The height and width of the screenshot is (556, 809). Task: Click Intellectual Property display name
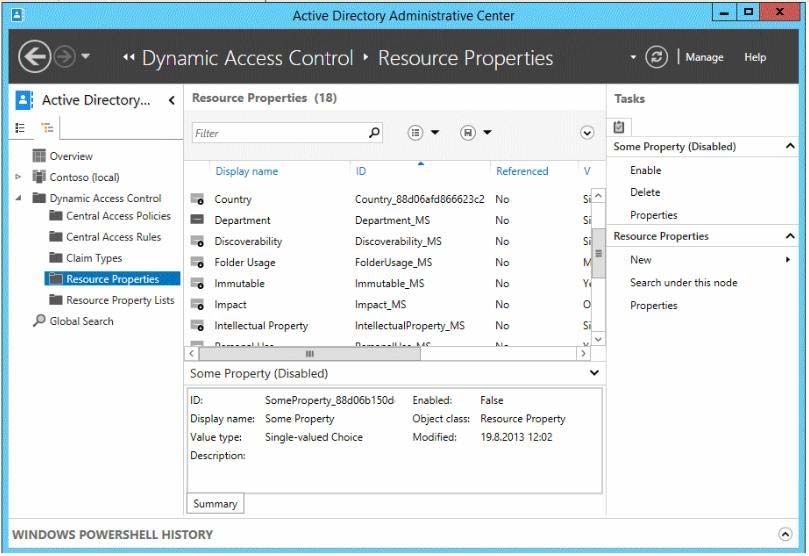[x=261, y=325]
